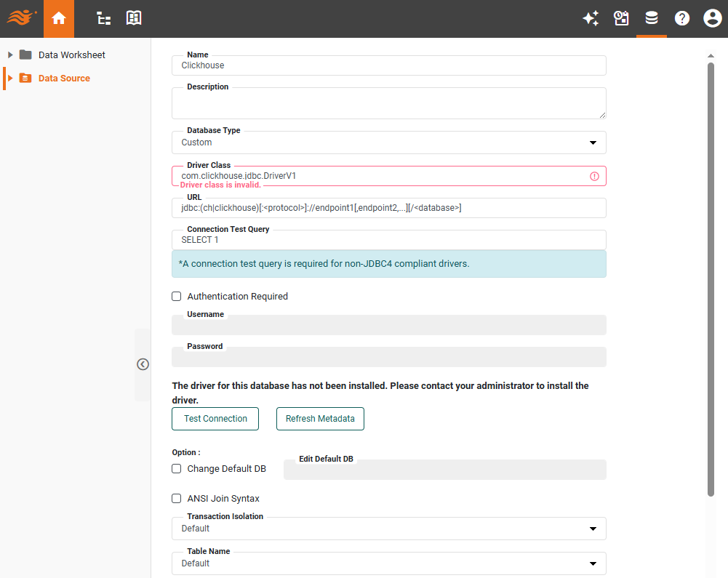Enable the Authentication Required checkbox
The height and width of the screenshot is (578, 728).
point(176,296)
